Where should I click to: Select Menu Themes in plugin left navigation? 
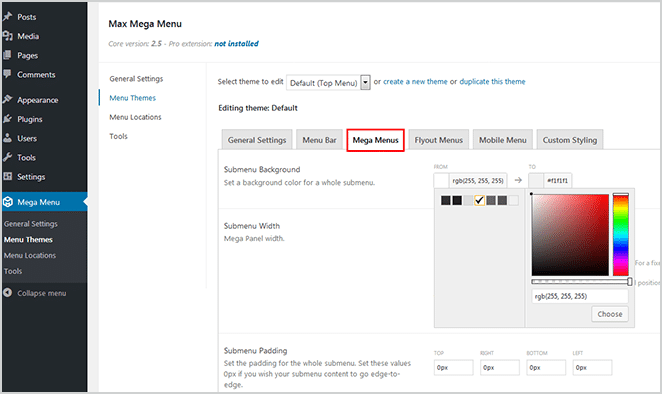133,98
